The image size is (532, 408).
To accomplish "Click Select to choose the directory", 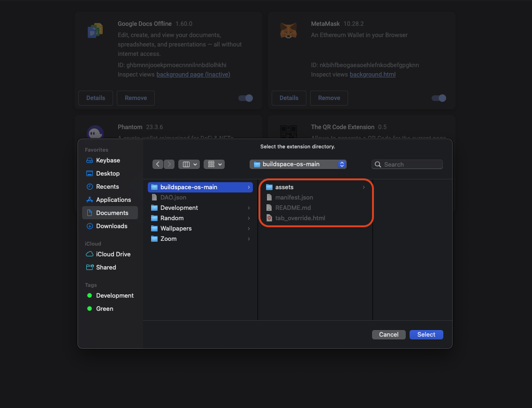I will point(426,335).
